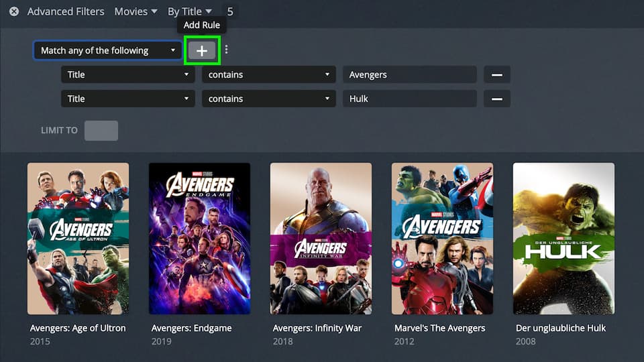Click the 2008 year under Der unglaubliche Hulk

coord(526,341)
